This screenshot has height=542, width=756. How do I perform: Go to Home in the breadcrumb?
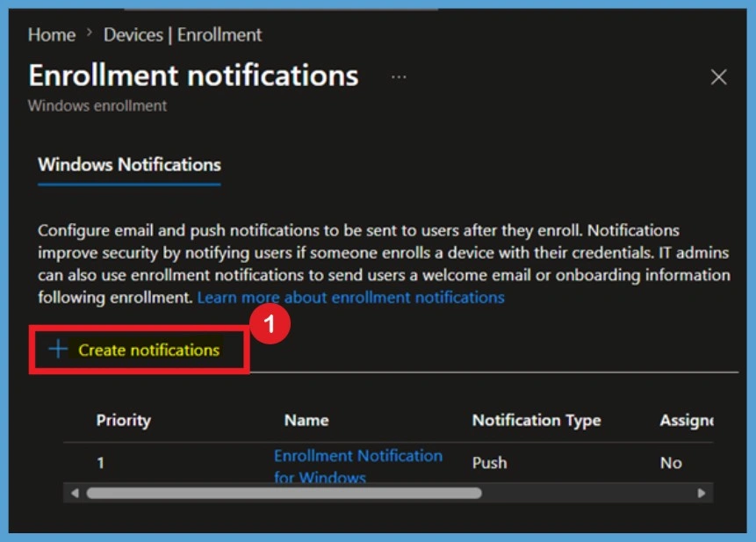(52, 35)
